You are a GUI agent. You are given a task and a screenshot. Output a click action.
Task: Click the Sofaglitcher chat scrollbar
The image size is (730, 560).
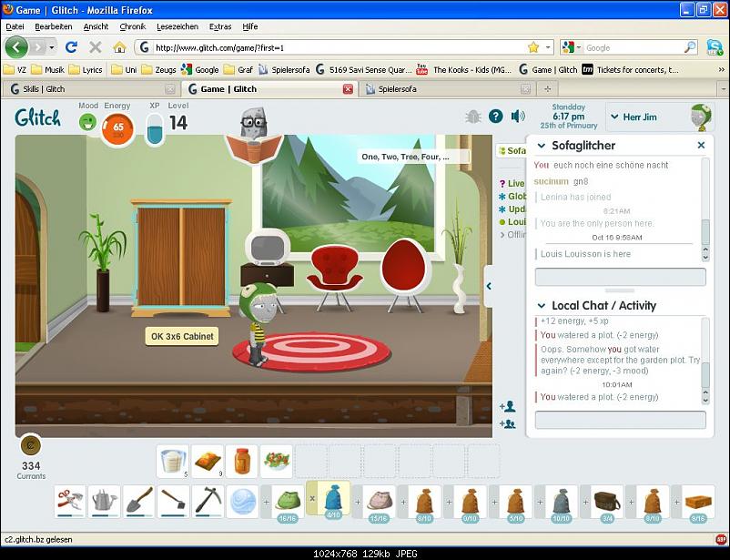[705, 228]
